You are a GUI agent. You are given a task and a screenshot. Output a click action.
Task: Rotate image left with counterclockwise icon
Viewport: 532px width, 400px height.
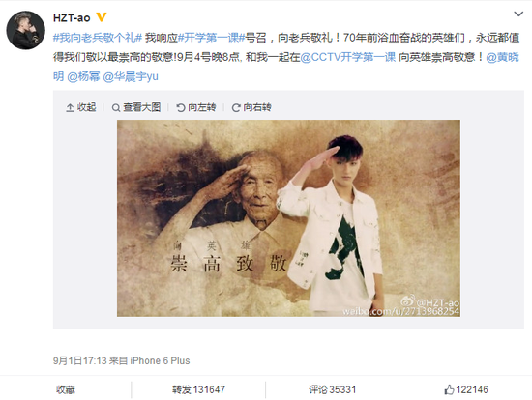click(181, 108)
